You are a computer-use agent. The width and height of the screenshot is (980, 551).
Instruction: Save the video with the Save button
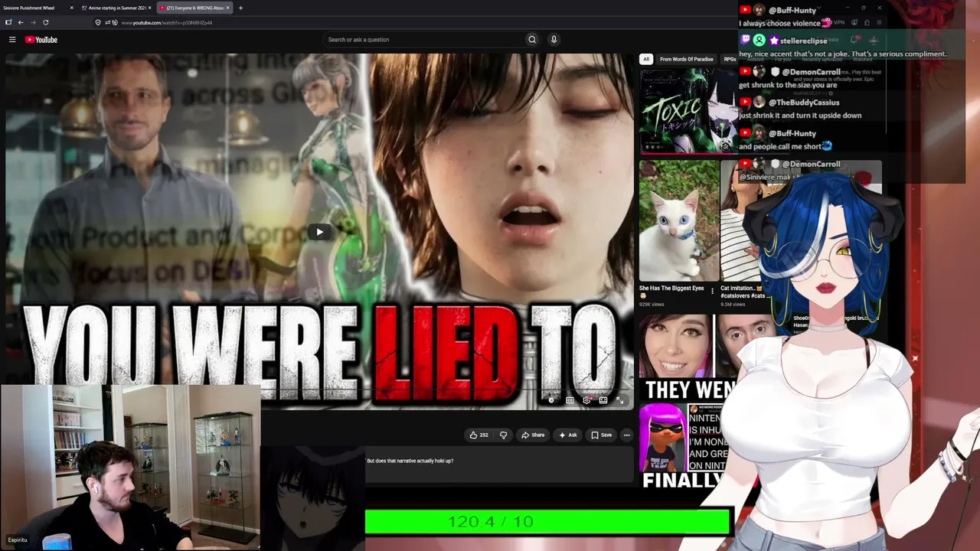click(x=601, y=435)
